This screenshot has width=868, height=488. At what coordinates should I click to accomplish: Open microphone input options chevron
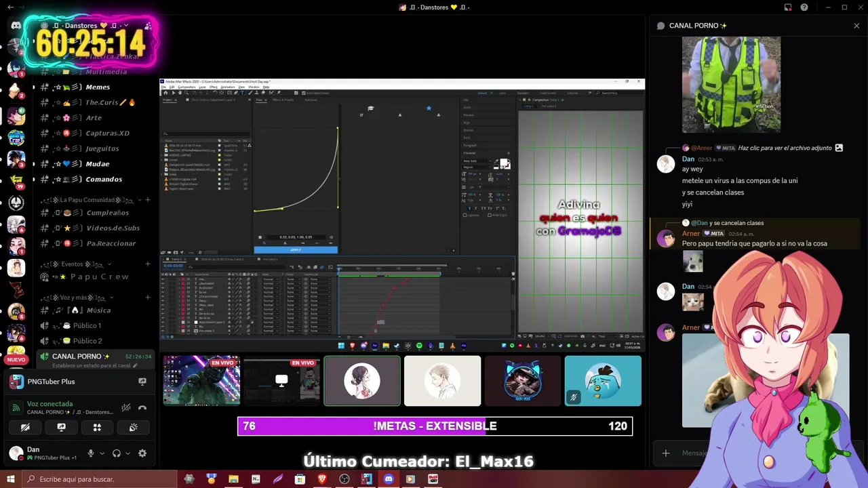102,453
